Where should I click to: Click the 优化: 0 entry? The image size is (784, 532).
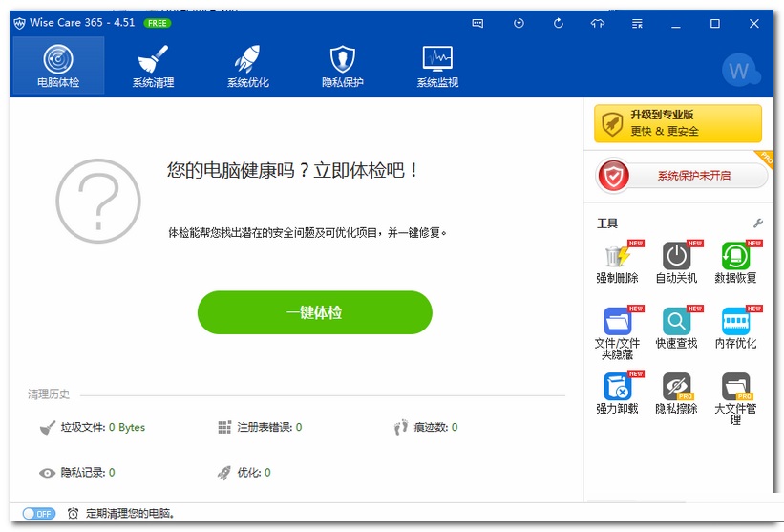[244, 473]
